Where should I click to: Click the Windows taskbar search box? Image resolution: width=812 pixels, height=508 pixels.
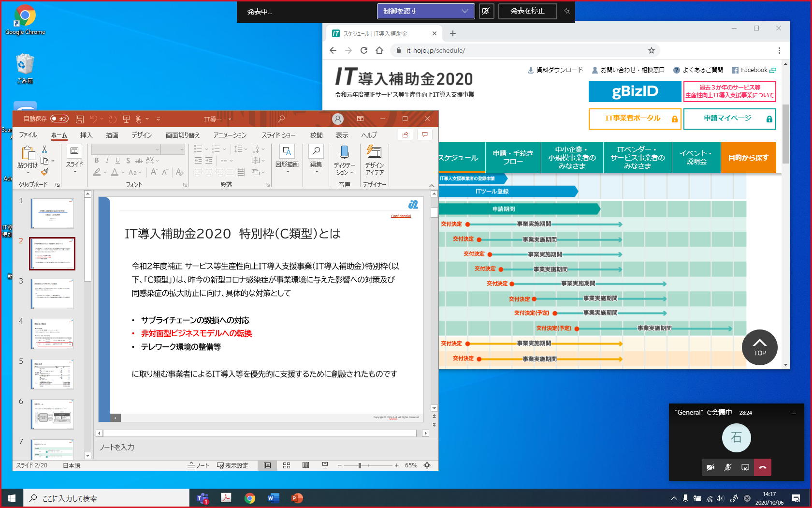point(106,498)
